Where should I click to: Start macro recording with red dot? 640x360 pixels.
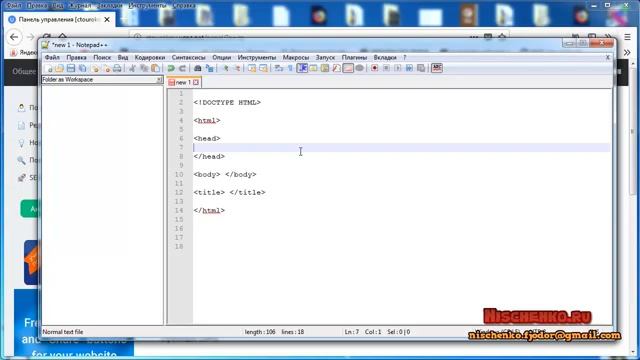click(x=374, y=68)
